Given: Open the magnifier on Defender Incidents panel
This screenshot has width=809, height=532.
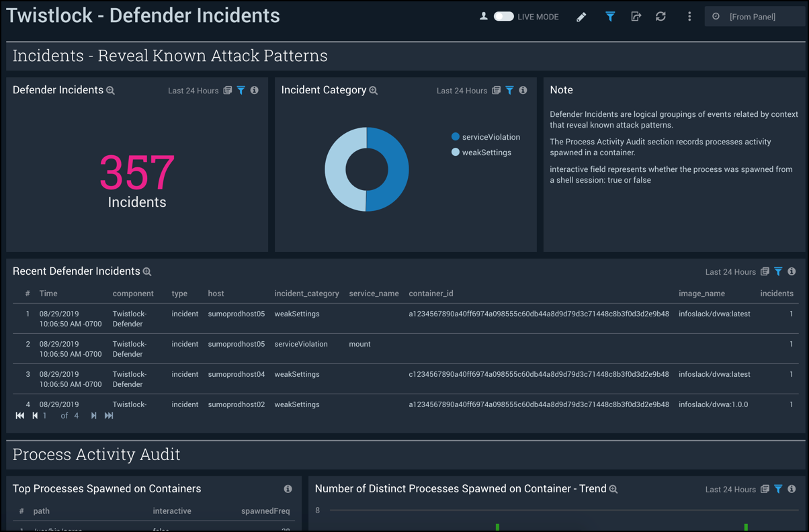Looking at the screenshot, I should point(110,89).
